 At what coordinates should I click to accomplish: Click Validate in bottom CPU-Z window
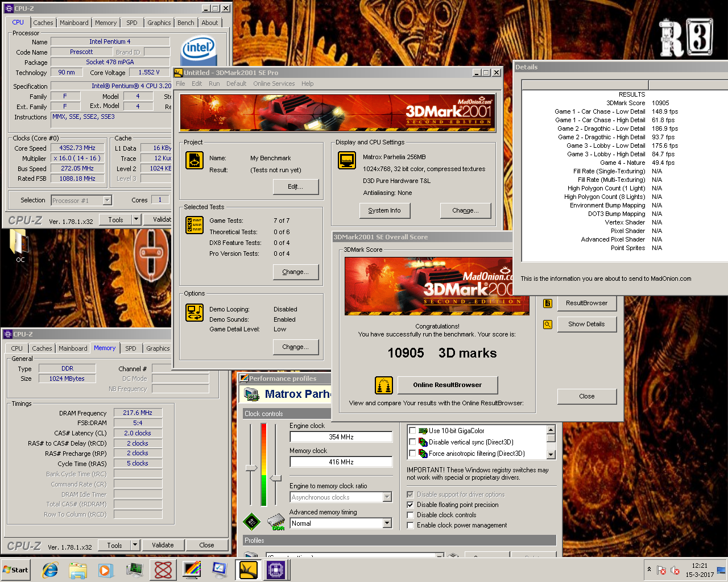click(163, 545)
